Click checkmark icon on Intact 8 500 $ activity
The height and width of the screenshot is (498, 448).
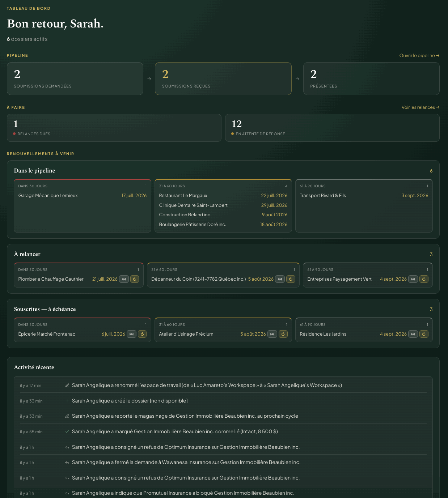pos(67,432)
